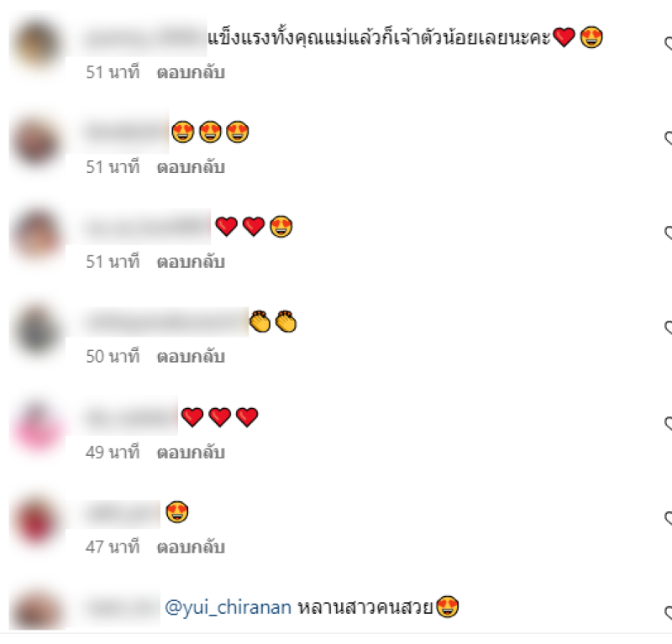The image size is (672, 644).
Task: Open the clapping commenter's avatar
Action: 36,329
